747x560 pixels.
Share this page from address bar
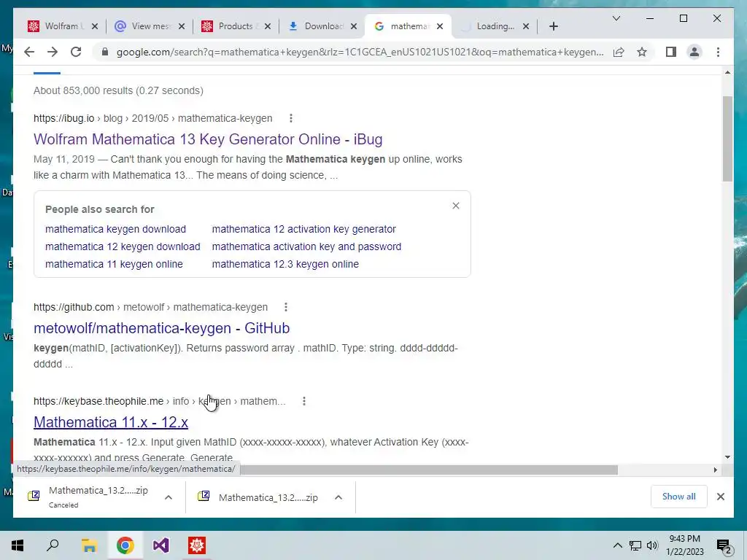coord(619,52)
